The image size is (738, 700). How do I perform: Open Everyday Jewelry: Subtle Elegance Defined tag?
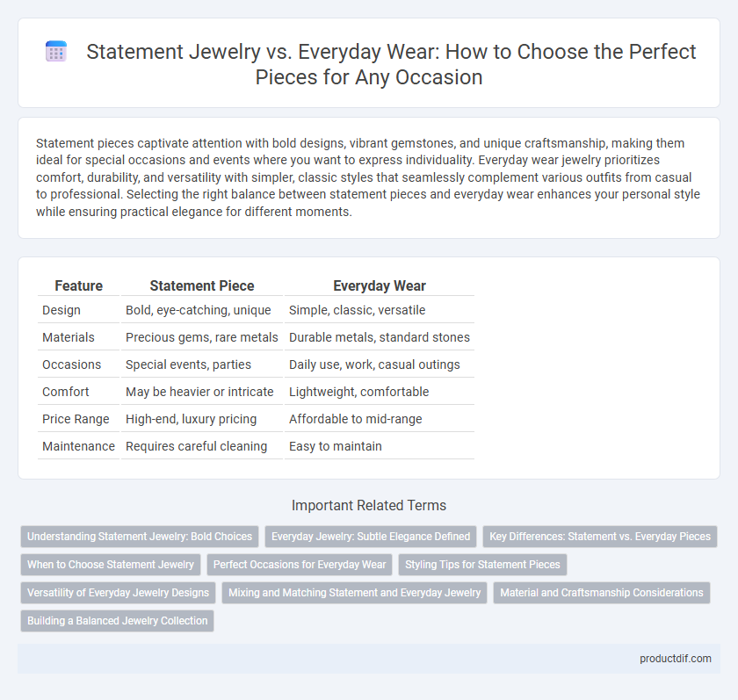(371, 537)
